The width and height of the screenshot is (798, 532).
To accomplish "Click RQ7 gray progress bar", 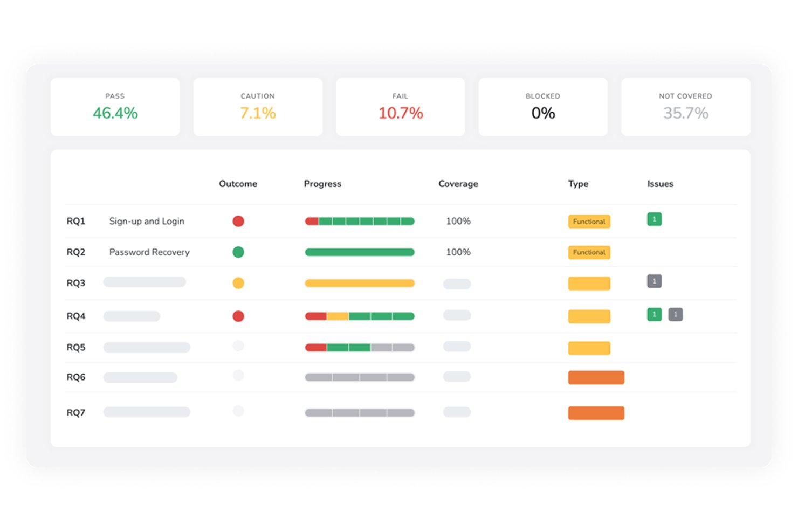I will pyautogui.click(x=360, y=413).
